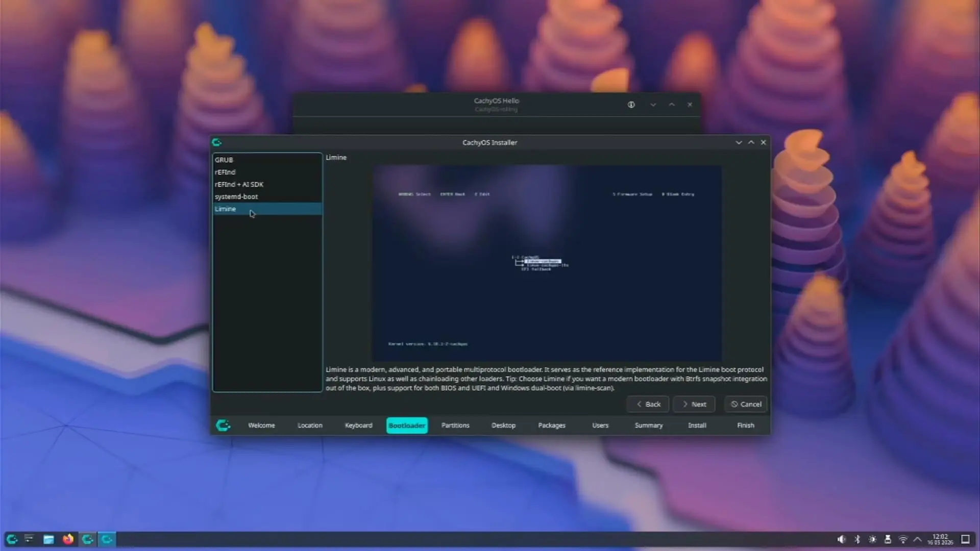Open the clock and calendar showing 12:02
This screenshot has height=551, width=980.
(x=940, y=539)
